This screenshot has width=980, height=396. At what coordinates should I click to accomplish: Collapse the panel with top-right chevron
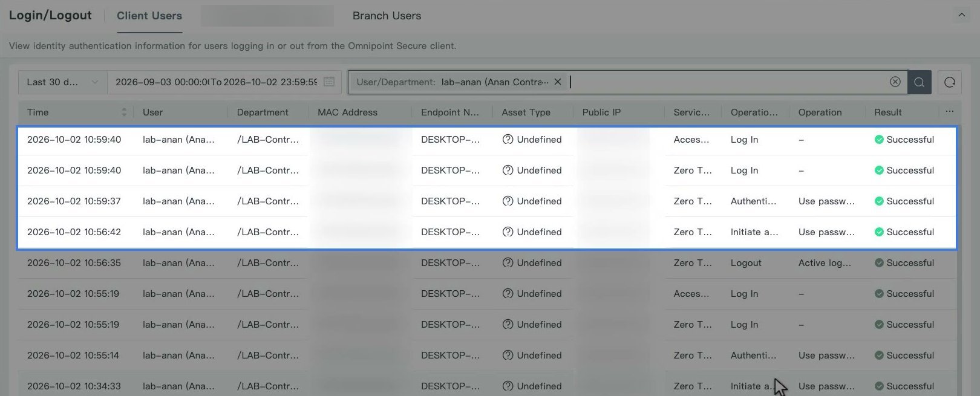click(x=961, y=15)
